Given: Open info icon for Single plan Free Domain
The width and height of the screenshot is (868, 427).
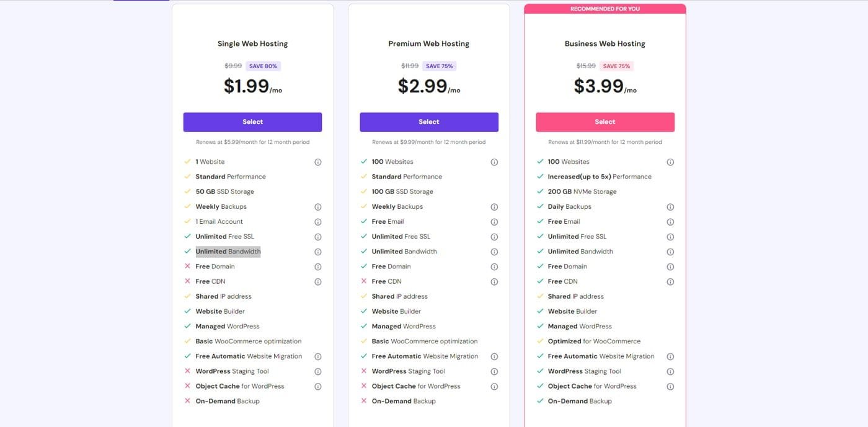Looking at the screenshot, I should click(318, 267).
